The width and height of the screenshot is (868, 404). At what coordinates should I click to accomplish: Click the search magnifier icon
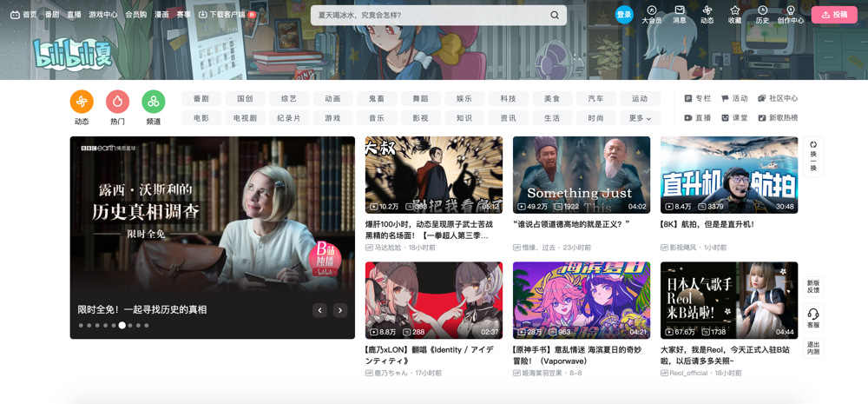[555, 15]
